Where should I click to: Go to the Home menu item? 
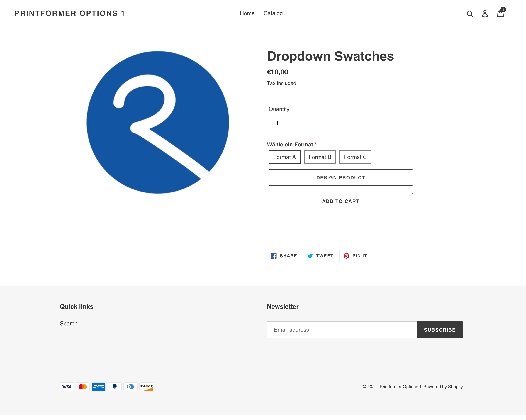coord(247,13)
